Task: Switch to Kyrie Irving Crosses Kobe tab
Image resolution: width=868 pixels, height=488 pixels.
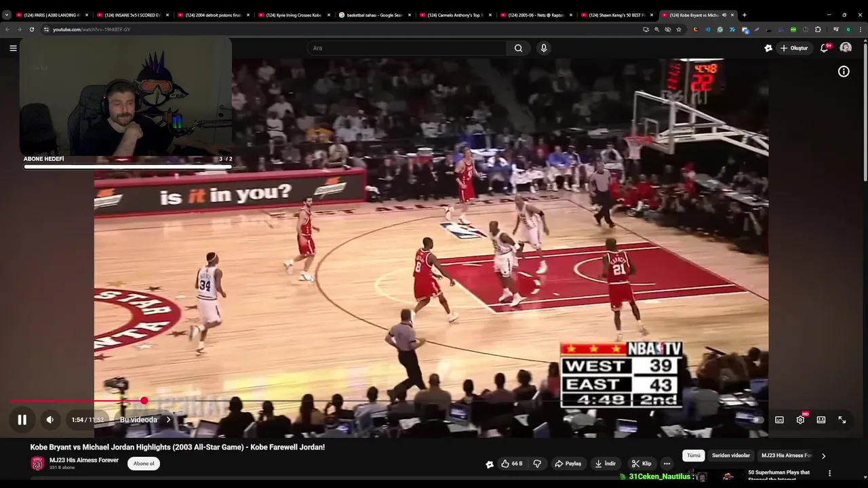Action: (294, 15)
